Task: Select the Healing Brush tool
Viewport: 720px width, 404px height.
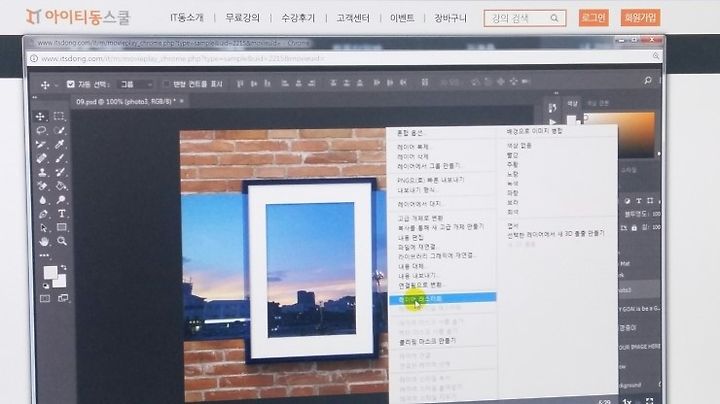Action: pos(41,158)
